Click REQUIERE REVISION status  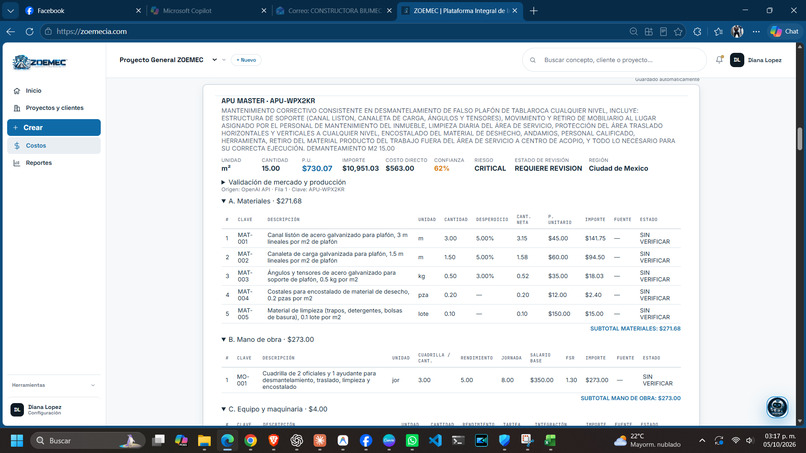point(548,169)
